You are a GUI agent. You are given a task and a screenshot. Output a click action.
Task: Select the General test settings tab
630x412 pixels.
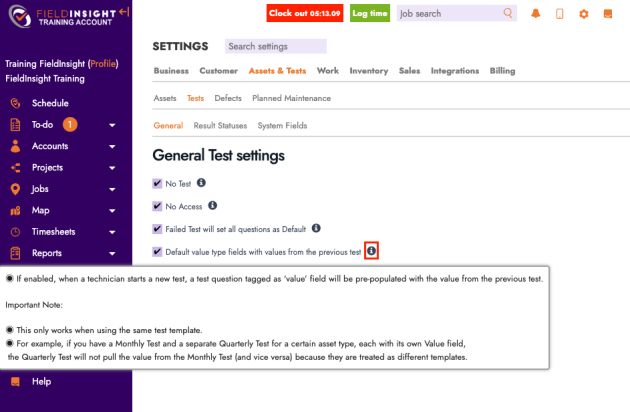coord(168,125)
